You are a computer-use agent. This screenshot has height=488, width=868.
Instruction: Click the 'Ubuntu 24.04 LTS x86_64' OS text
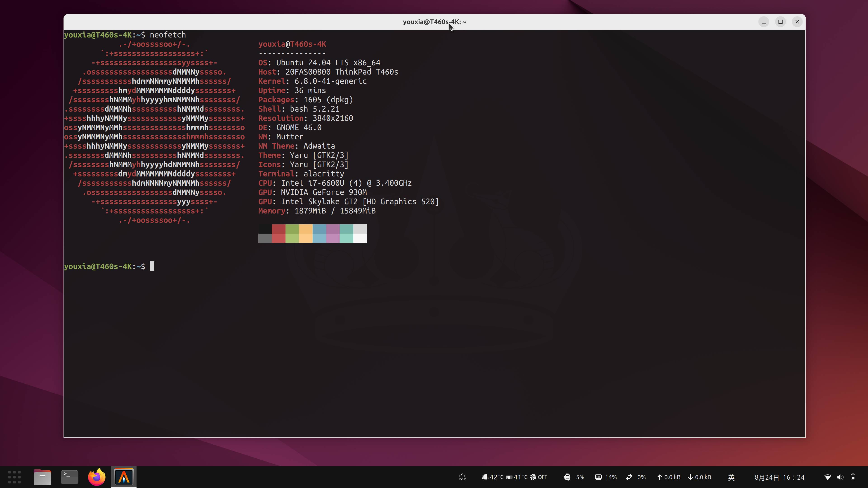328,63
